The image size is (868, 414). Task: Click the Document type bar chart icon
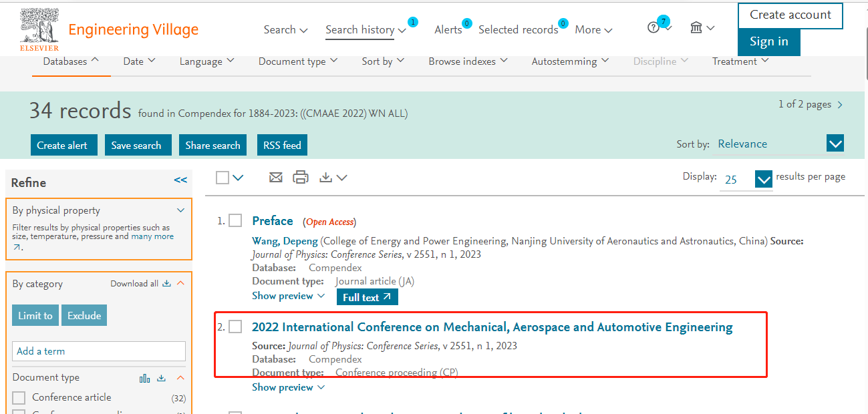(x=144, y=378)
